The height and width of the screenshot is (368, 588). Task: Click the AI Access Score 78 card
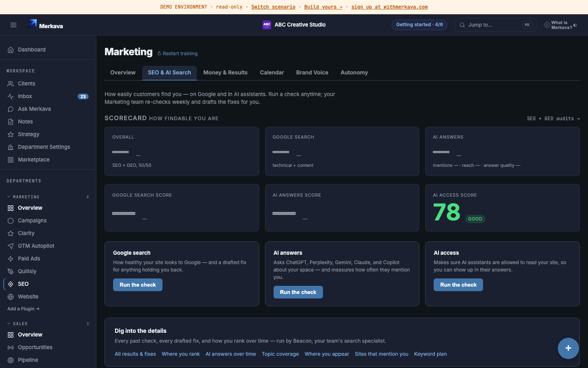pos(502,208)
